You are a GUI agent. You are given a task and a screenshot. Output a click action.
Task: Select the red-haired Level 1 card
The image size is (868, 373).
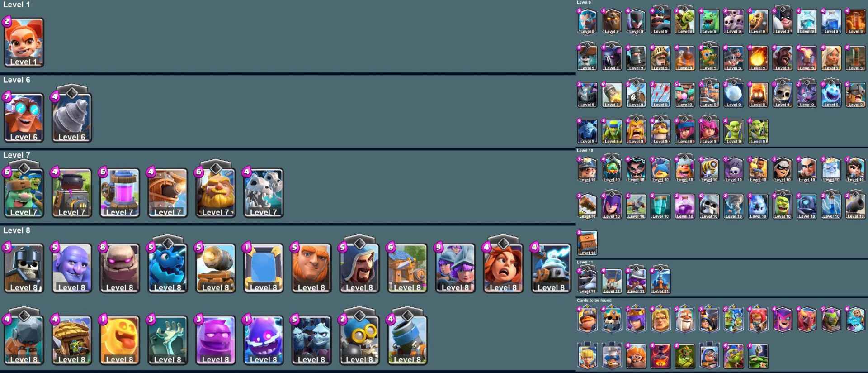tap(24, 43)
